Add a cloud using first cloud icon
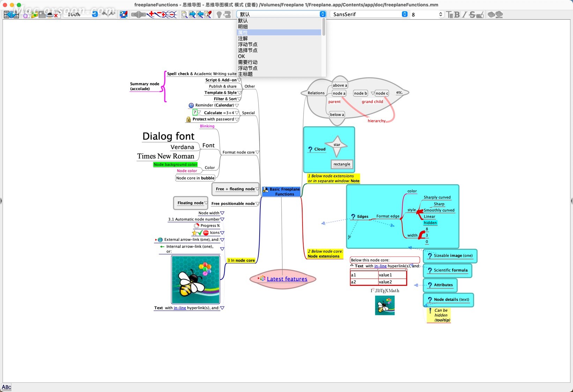573x392 pixels. 491,14
